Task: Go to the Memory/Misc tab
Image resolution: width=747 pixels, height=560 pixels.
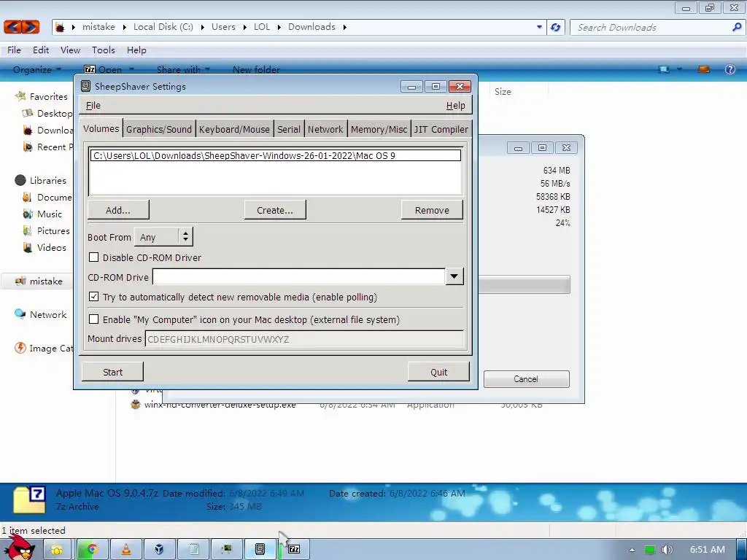Action: [x=379, y=129]
